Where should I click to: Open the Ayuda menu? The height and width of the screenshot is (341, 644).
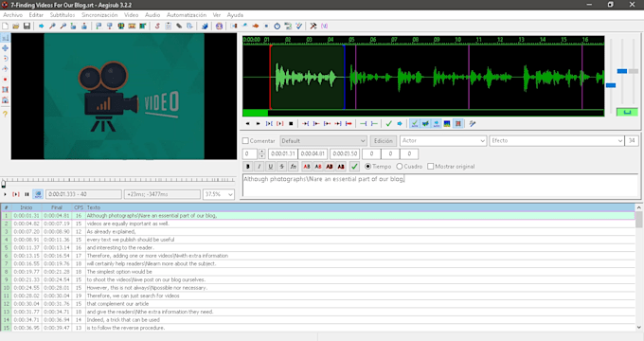click(x=235, y=15)
